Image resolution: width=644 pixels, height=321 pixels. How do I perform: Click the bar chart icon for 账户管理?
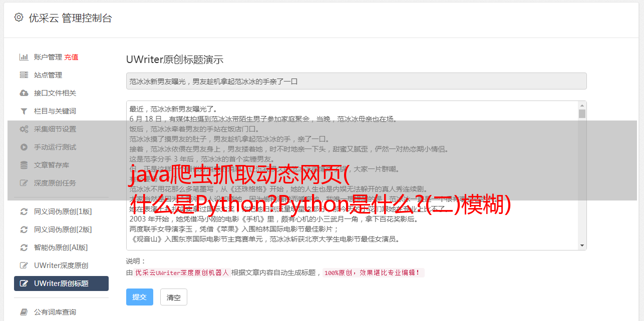(24, 57)
